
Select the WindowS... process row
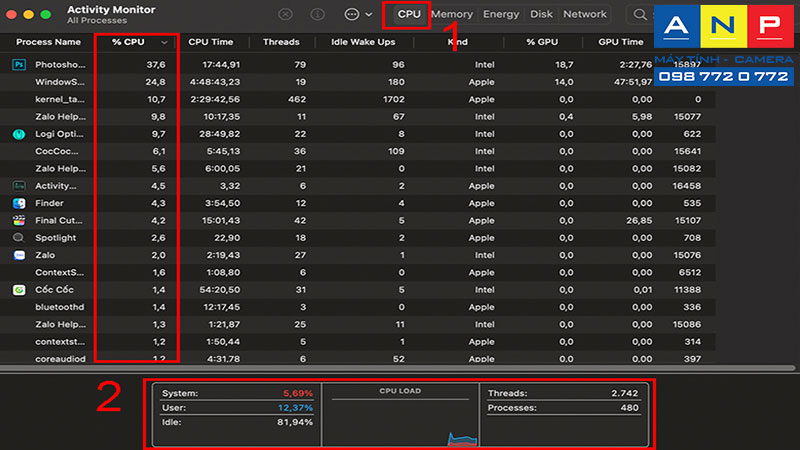click(357, 82)
